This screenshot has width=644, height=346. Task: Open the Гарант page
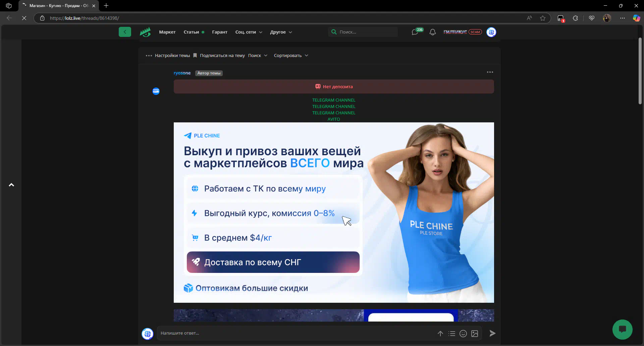point(220,32)
